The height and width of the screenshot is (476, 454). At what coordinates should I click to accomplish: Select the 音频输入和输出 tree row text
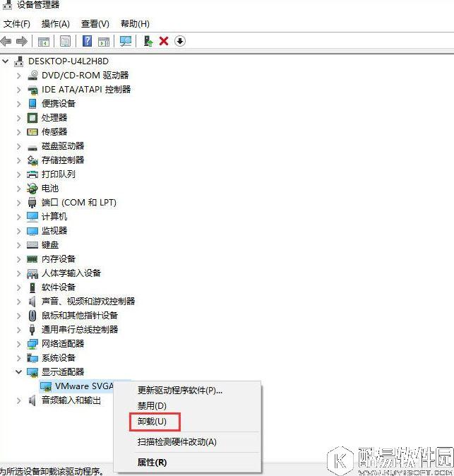coord(71,400)
